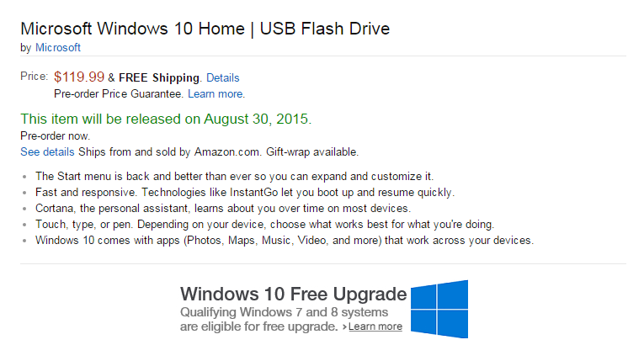
Task: Select the Touch, type, or pen bullet
Action: [263, 224]
